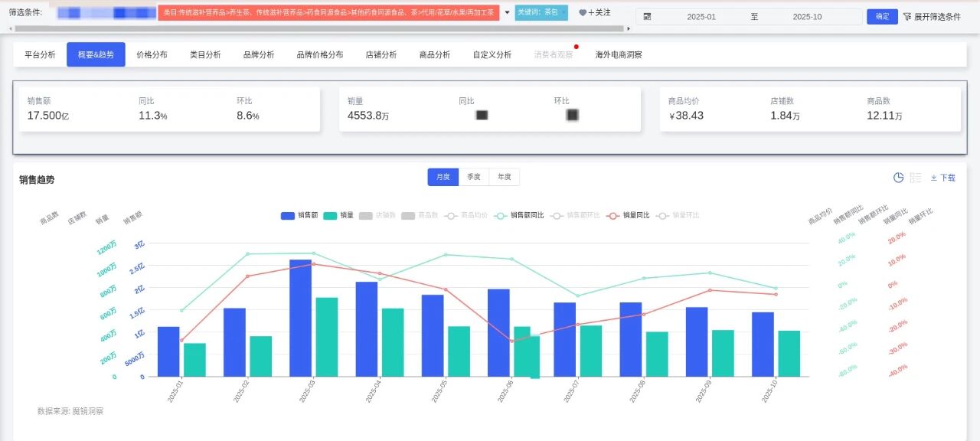Switch to data table view icon

916,178
